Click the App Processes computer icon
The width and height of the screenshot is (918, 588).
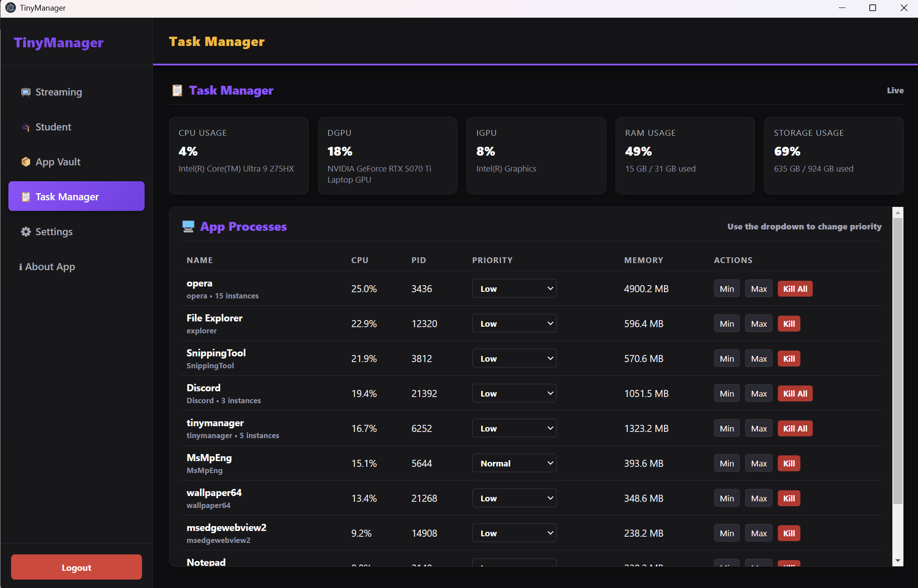click(188, 226)
